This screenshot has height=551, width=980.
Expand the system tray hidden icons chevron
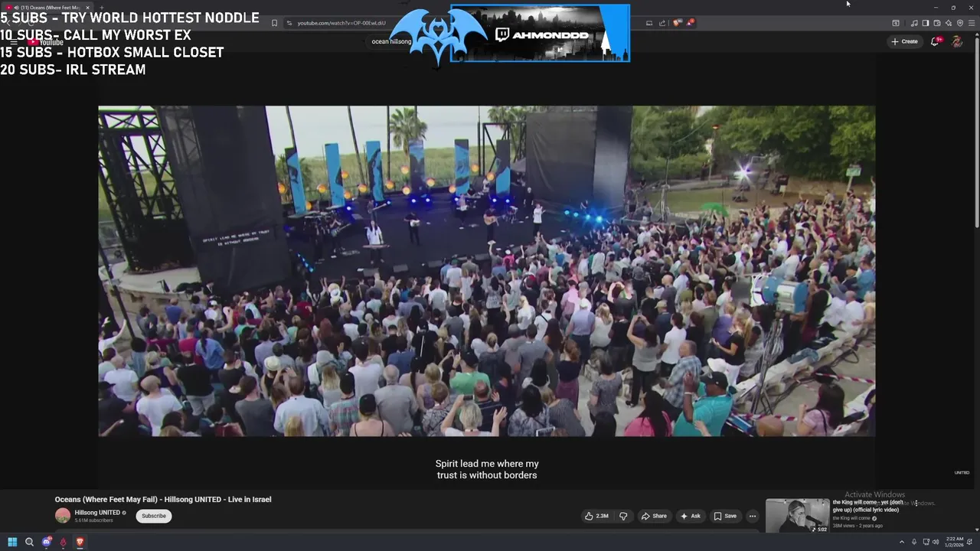click(x=901, y=542)
